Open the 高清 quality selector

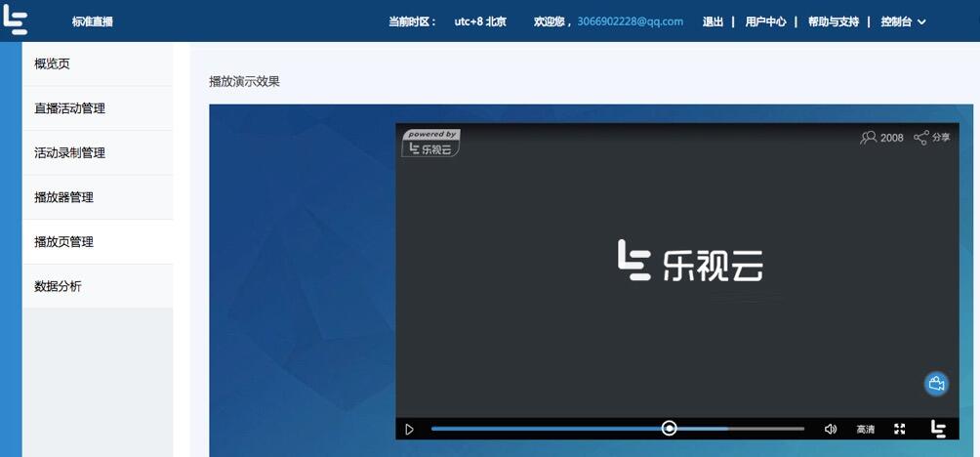coord(866,430)
